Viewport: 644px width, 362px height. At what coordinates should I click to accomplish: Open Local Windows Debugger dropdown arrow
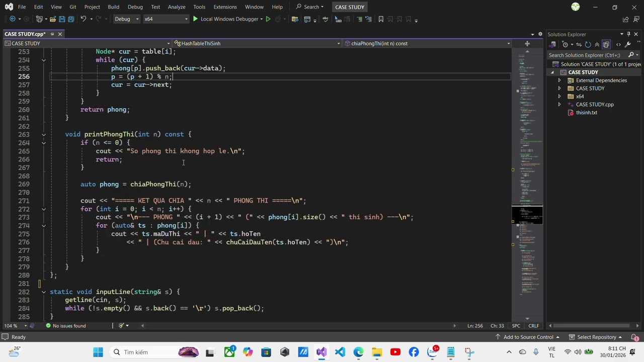click(262, 19)
